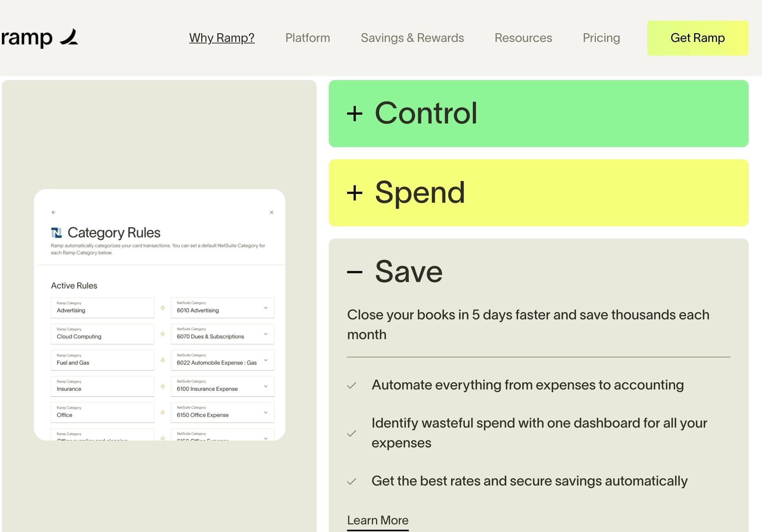Click the minus icon beside Save
The height and width of the screenshot is (532, 762).
pyautogui.click(x=355, y=272)
